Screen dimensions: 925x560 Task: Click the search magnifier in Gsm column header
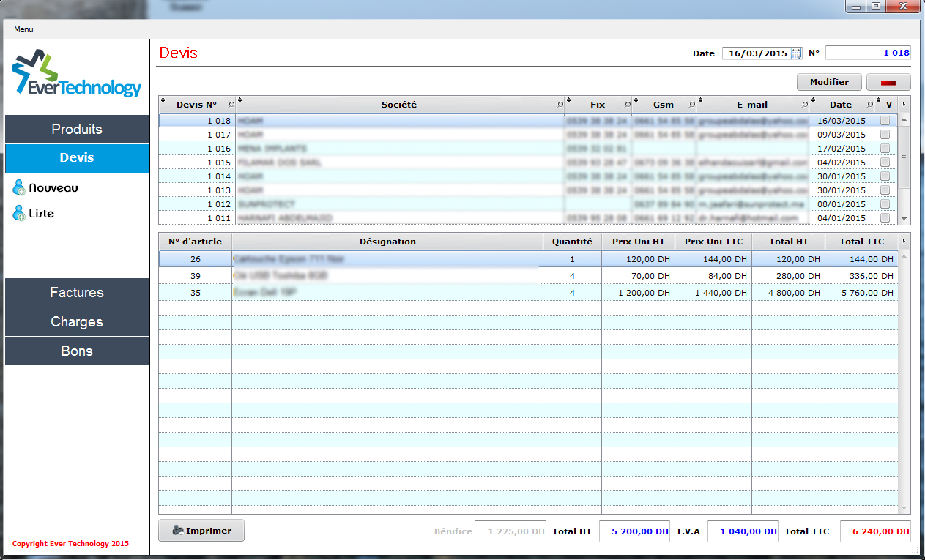691,105
